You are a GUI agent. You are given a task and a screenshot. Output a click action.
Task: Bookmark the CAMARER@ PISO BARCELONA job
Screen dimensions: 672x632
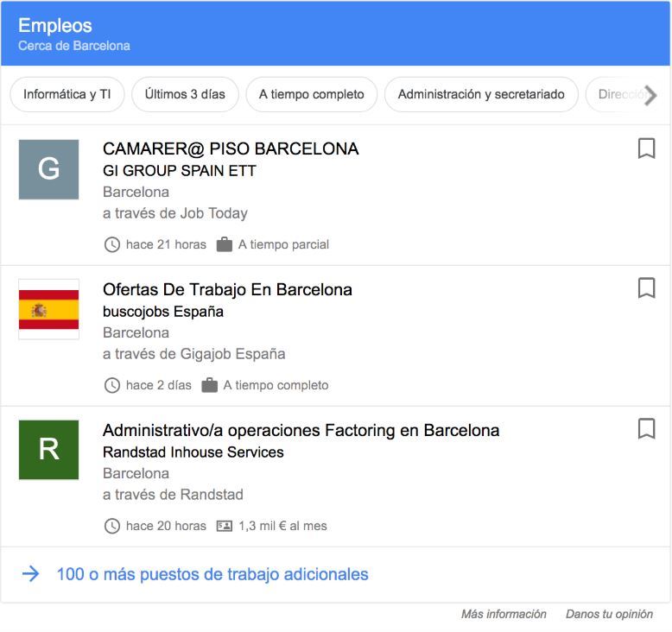point(646,149)
